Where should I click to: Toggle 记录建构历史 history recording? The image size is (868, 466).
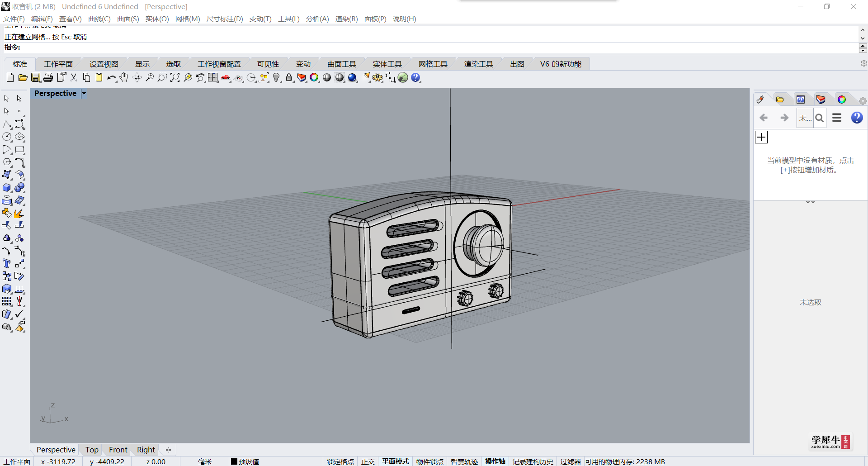533,461
